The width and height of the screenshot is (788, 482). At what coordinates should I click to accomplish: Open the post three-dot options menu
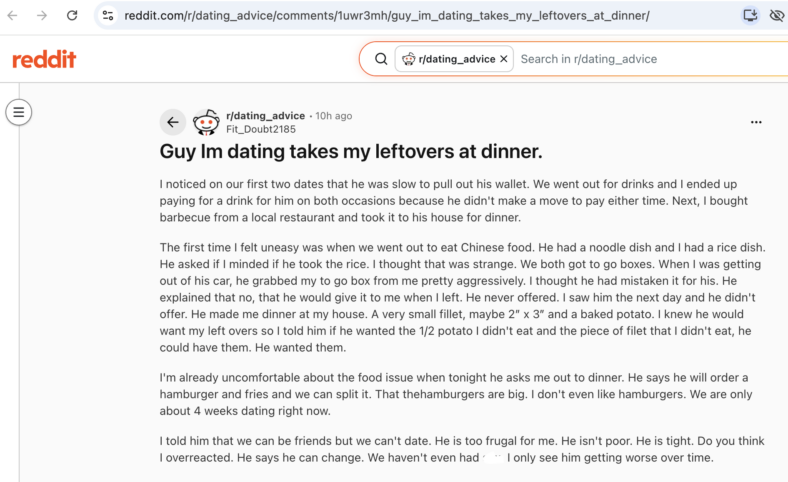tap(756, 122)
